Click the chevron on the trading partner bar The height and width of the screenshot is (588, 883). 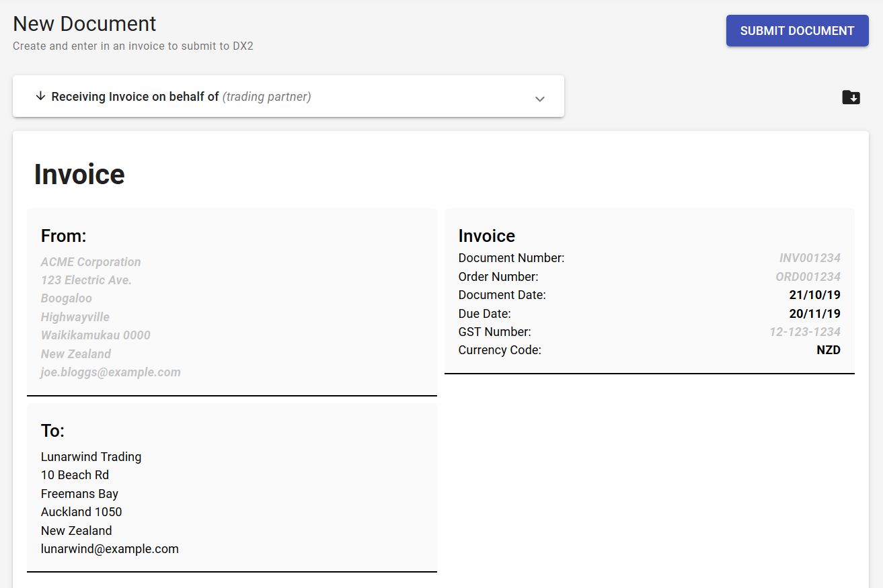539,98
